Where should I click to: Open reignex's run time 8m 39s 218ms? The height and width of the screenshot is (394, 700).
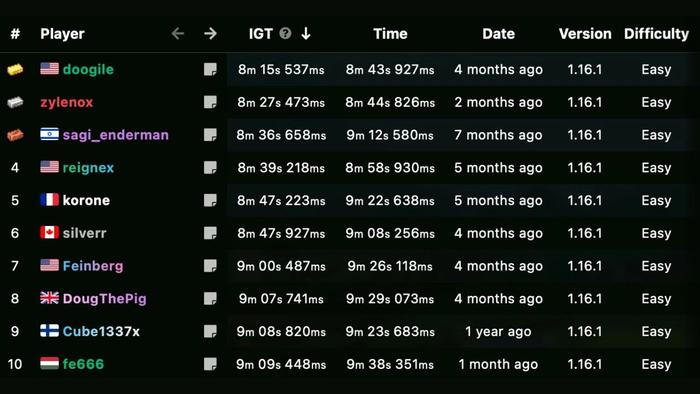coord(281,168)
